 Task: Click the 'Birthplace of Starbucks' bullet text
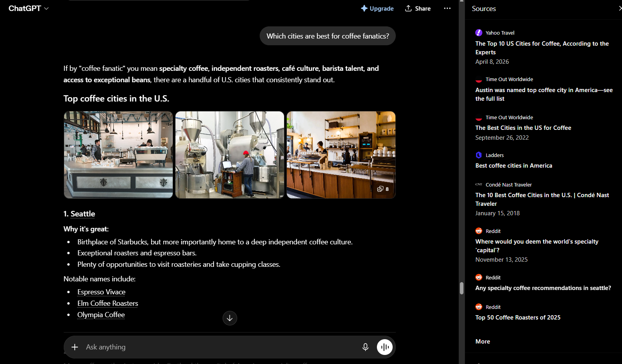pyautogui.click(x=215, y=242)
